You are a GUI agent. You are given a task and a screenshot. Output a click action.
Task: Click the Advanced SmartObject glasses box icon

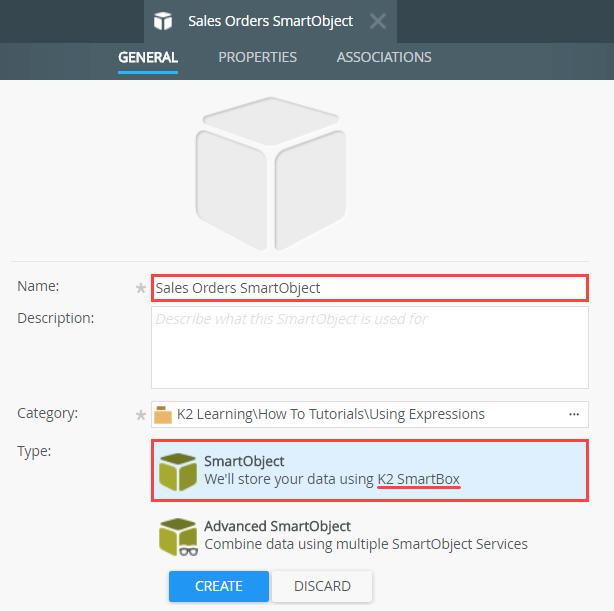(178, 536)
